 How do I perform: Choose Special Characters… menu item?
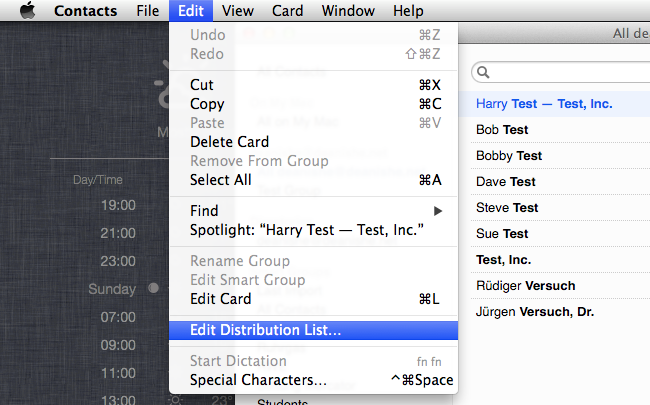[313, 380]
